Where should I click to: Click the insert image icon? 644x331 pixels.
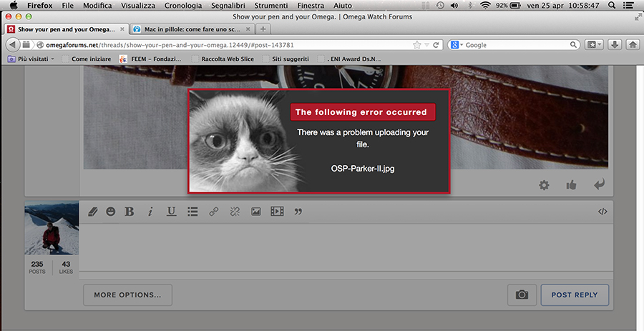click(255, 212)
